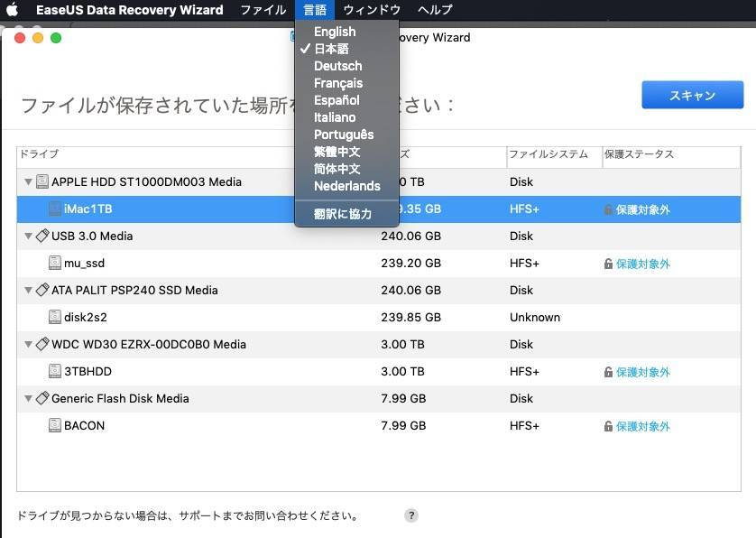Collapse the Generic Flash Disk Media group
Viewport: 756px width, 538px height.
coord(29,398)
